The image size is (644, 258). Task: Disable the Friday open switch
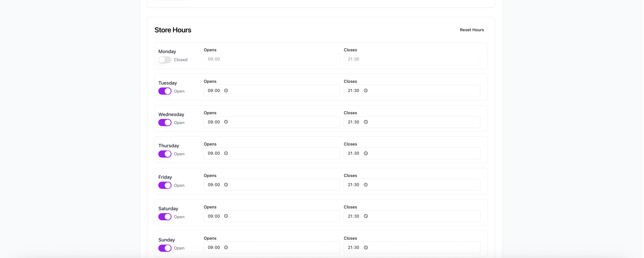pyautogui.click(x=165, y=185)
